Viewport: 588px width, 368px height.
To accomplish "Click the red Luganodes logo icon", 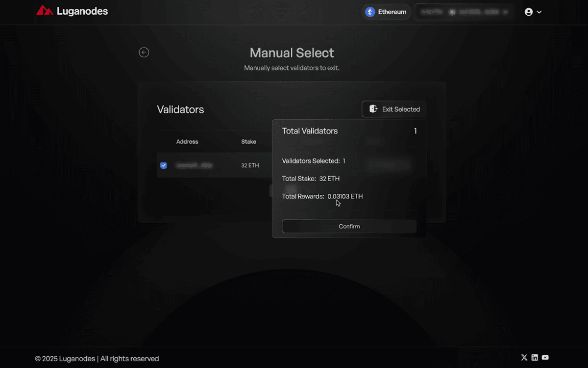I will coord(45,10).
